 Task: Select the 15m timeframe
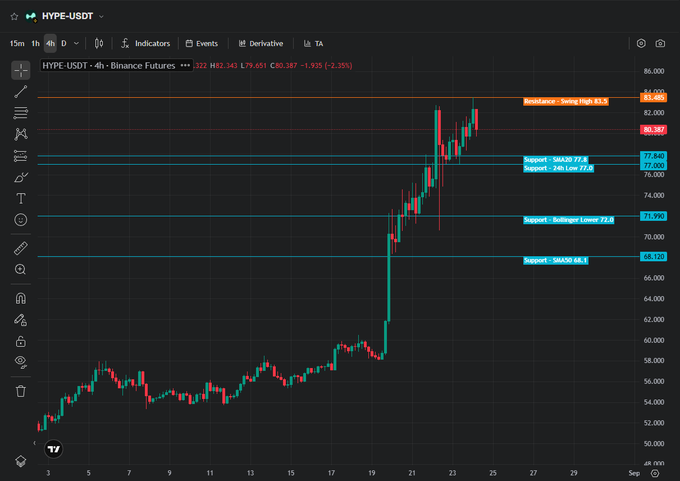(x=17, y=43)
